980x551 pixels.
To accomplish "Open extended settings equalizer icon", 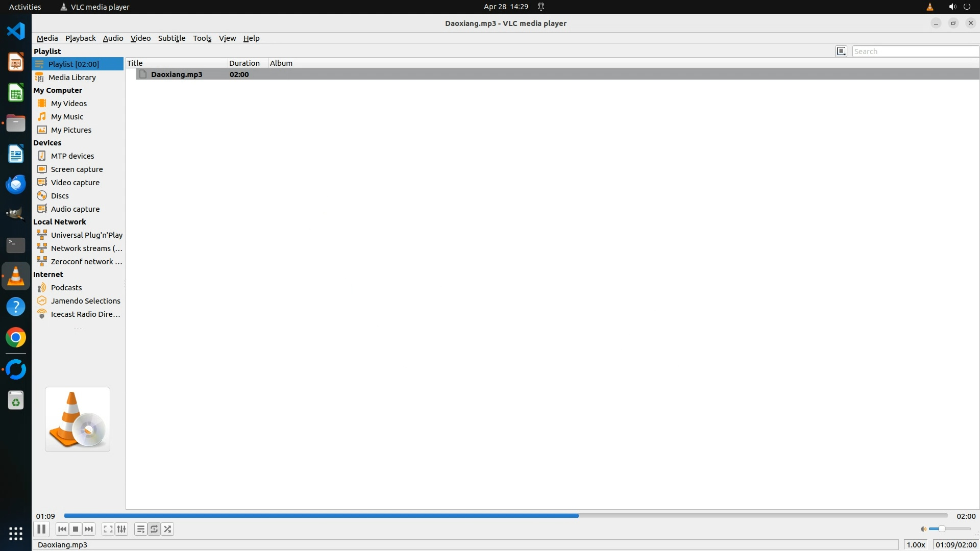I will pyautogui.click(x=121, y=529).
